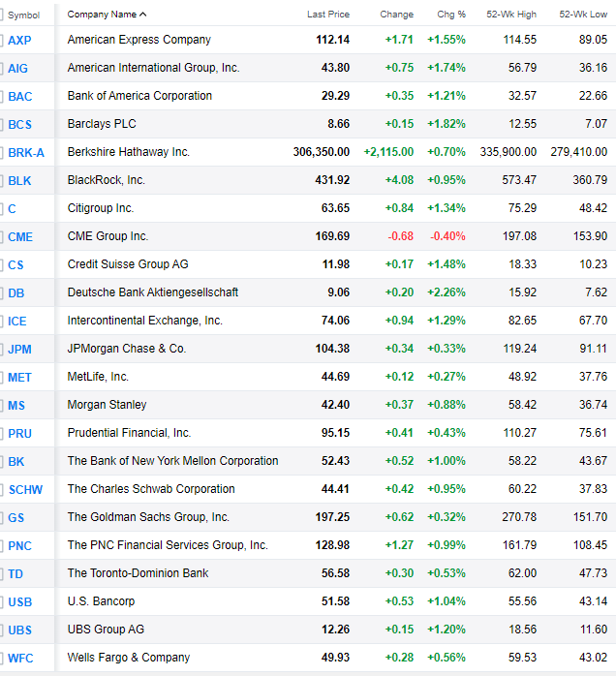This screenshot has height=676, width=616.
Task: Open the BCS symbol link
Action: click(x=19, y=124)
